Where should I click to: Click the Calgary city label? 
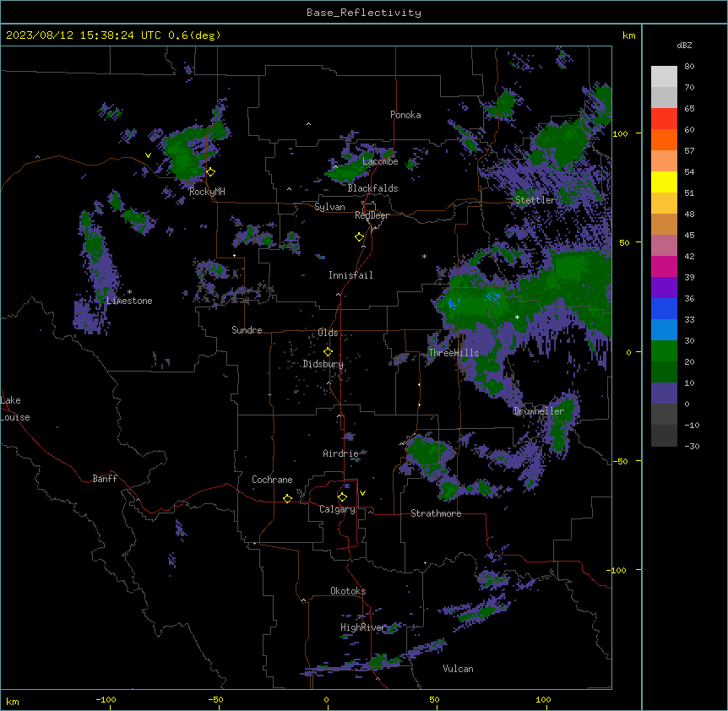(x=337, y=509)
